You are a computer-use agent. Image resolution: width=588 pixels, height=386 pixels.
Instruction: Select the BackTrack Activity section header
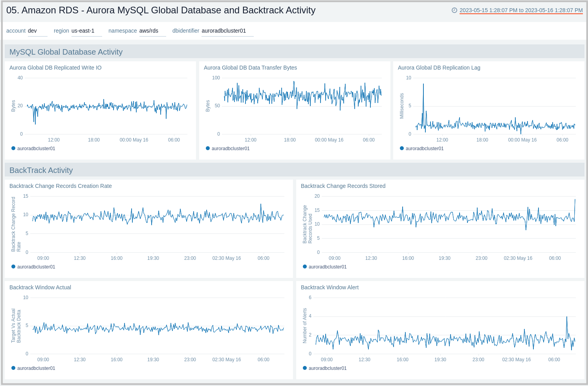tap(41, 170)
